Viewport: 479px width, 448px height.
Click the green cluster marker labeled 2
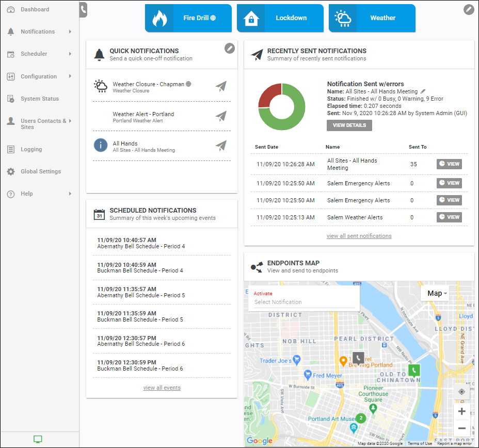point(361,418)
